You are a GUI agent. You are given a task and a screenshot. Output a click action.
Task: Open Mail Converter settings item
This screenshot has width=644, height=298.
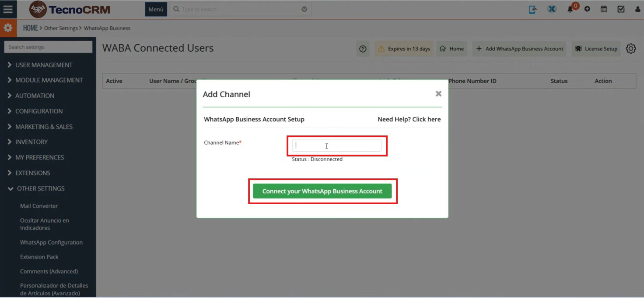tap(38, 206)
